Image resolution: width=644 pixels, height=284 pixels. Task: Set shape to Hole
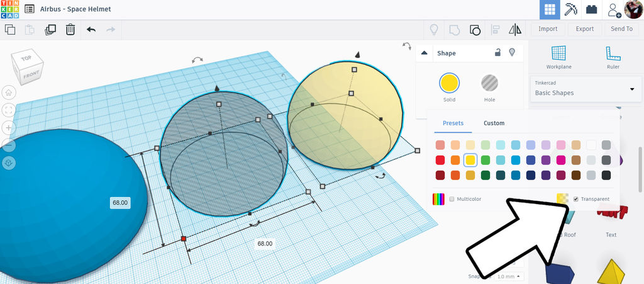click(x=489, y=83)
